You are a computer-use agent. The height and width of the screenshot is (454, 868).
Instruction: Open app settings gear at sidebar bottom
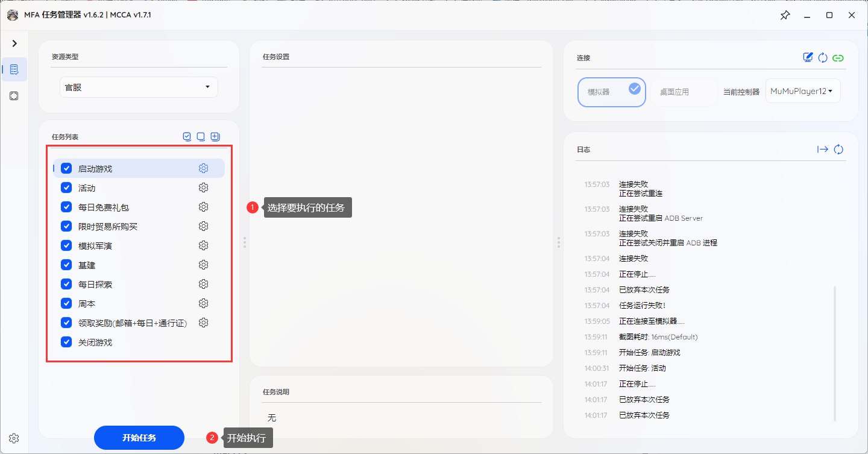click(x=14, y=438)
